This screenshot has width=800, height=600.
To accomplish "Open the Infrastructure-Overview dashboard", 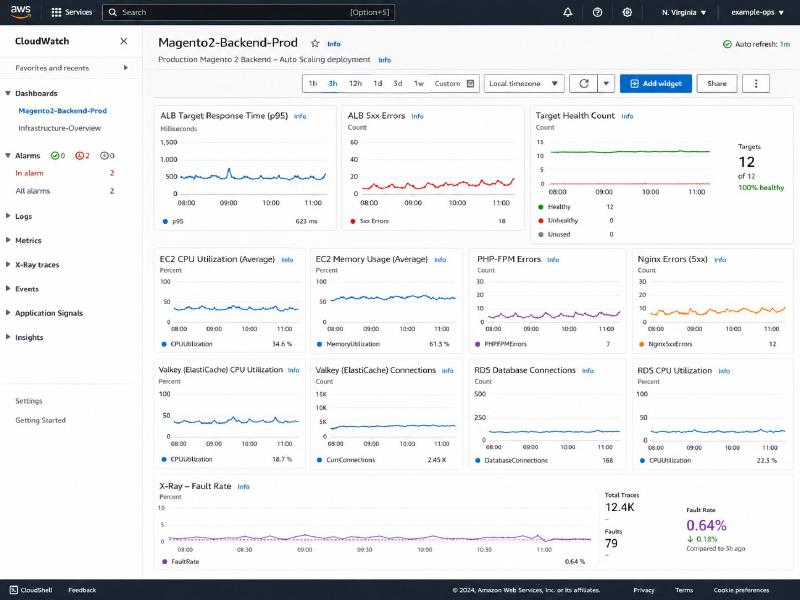I will click(60, 128).
